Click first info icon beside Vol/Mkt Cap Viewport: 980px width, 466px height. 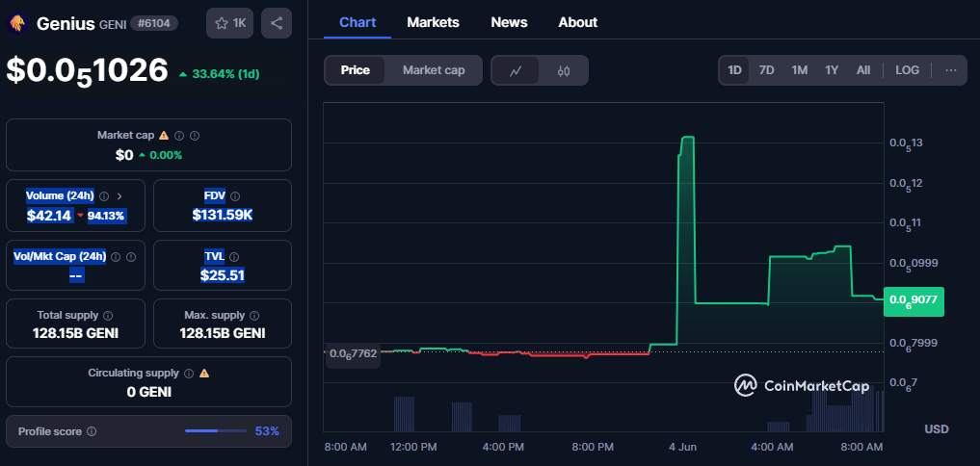(x=116, y=256)
